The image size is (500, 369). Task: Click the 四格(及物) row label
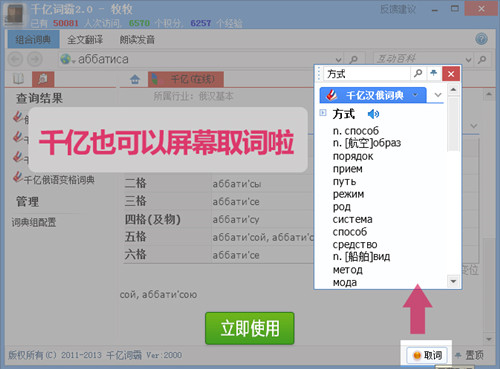click(153, 219)
